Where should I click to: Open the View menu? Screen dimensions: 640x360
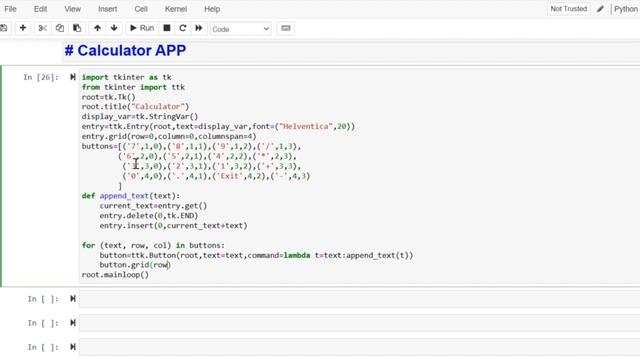point(72,9)
